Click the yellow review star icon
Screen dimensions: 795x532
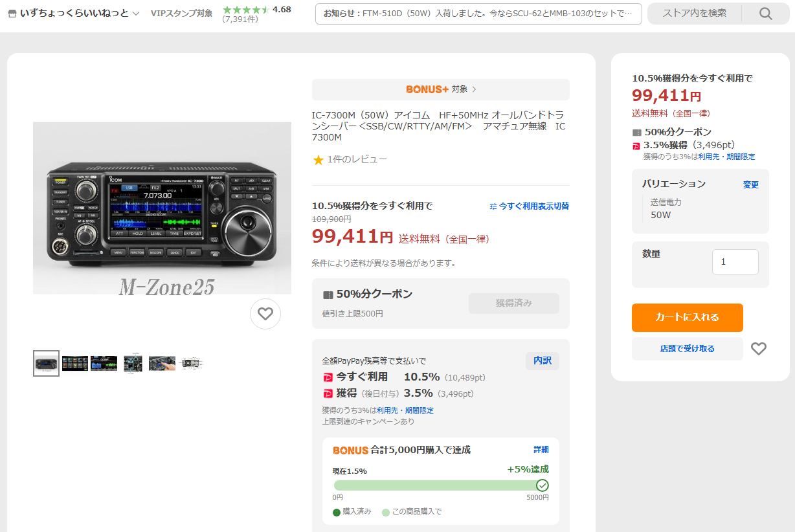(318, 160)
